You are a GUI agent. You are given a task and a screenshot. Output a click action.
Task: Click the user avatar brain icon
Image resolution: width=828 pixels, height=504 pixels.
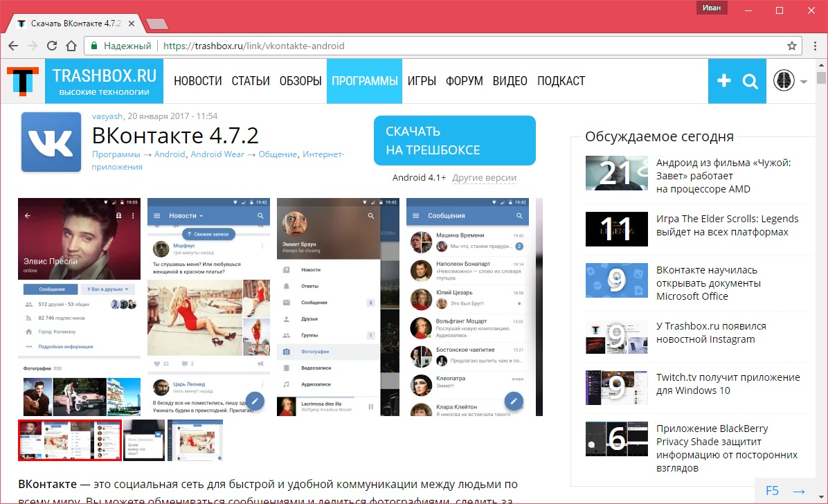[x=784, y=81]
